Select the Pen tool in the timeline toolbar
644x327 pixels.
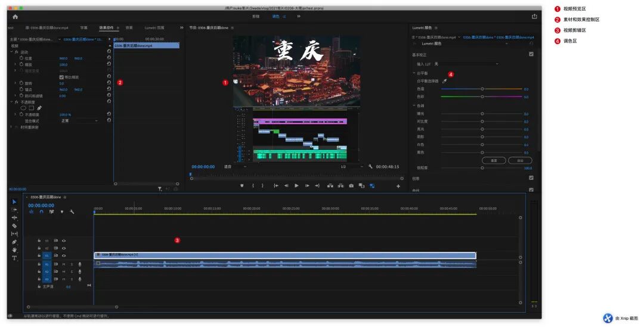click(x=14, y=242)
